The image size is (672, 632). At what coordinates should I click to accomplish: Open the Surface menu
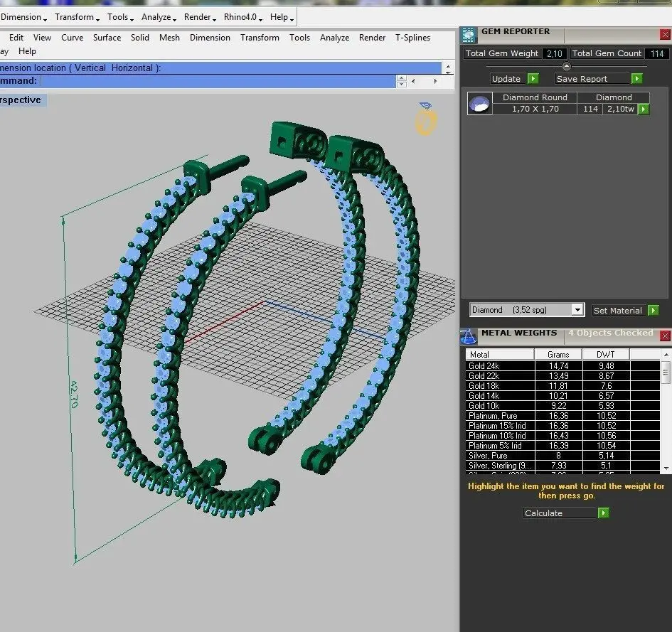coord(107,38)
